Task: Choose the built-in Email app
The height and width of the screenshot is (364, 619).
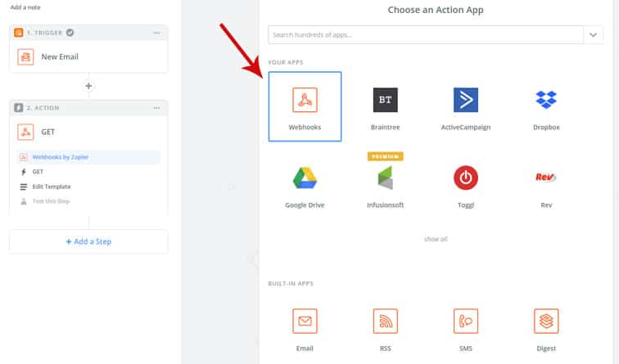Action: (x=305, y=321)
